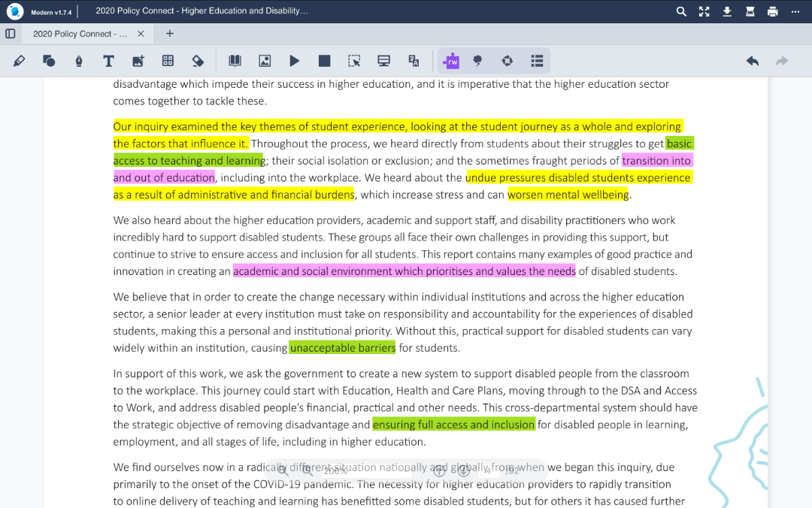
Task: Toggle the screen capture selection tool
Action: [x=354, y=61]
